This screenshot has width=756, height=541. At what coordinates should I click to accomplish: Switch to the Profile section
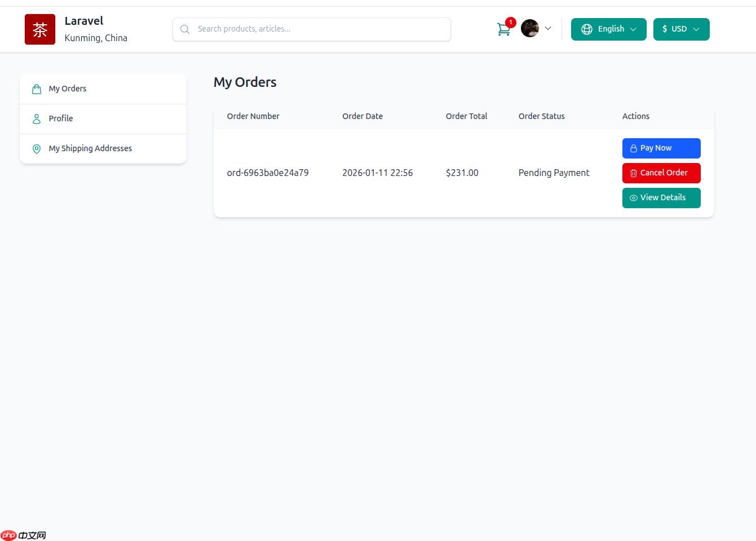point(61,118)
